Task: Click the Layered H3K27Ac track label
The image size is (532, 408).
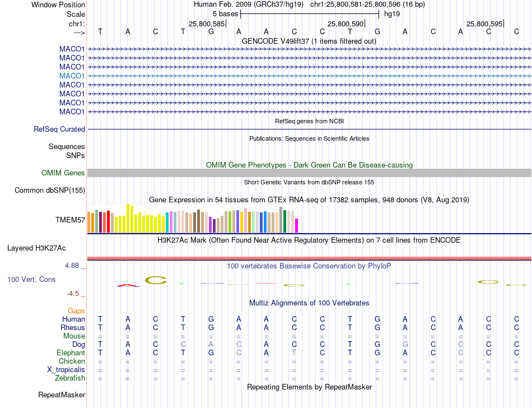Action: [x=36, y=248]
